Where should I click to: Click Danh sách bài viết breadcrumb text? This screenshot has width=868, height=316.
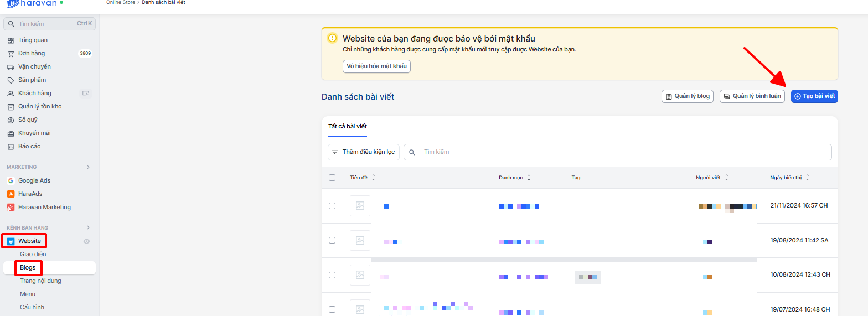163,3
